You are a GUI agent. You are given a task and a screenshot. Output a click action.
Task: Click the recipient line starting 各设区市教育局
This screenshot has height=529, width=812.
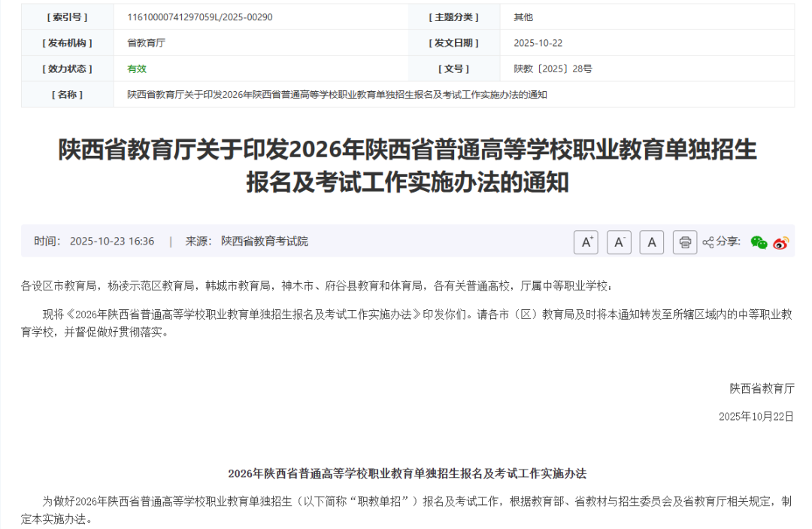317,286
